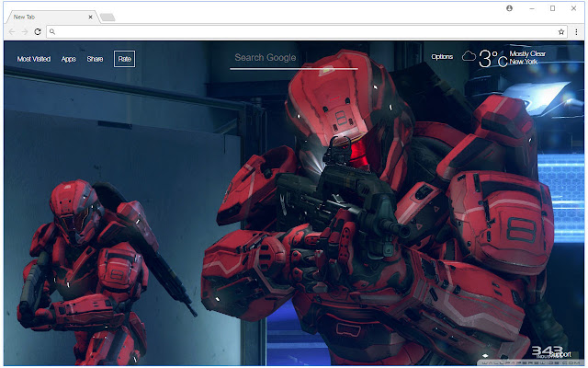Click the search magnifier icon in address bar

point(52,32)
